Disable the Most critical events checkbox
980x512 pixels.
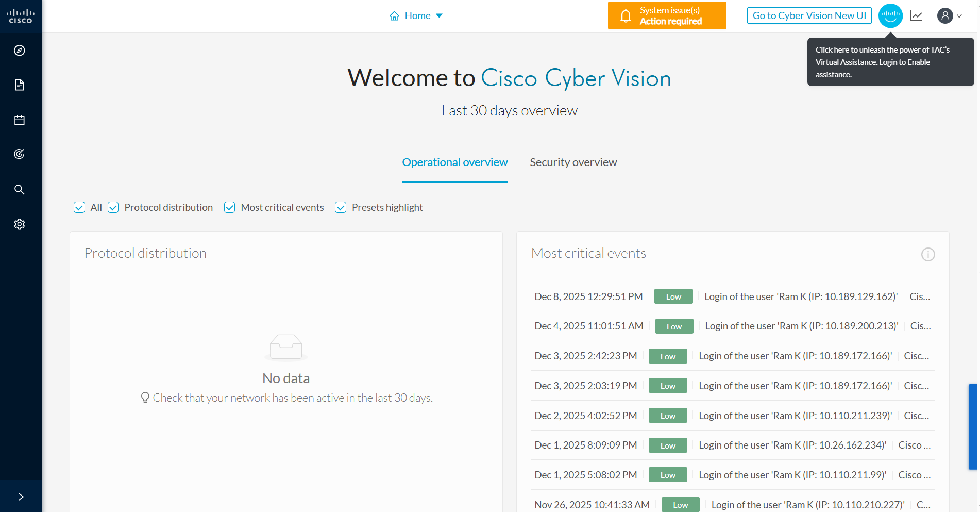click(230, 207)
